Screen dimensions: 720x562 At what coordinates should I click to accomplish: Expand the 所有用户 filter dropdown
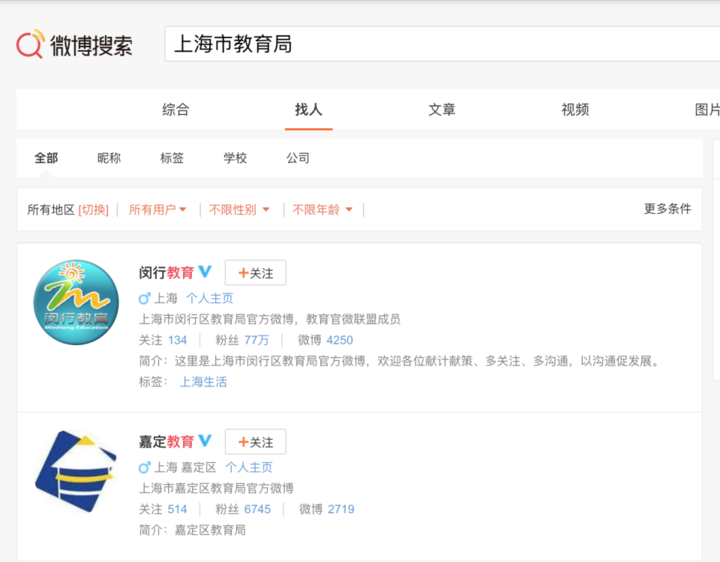pos(158,210)
